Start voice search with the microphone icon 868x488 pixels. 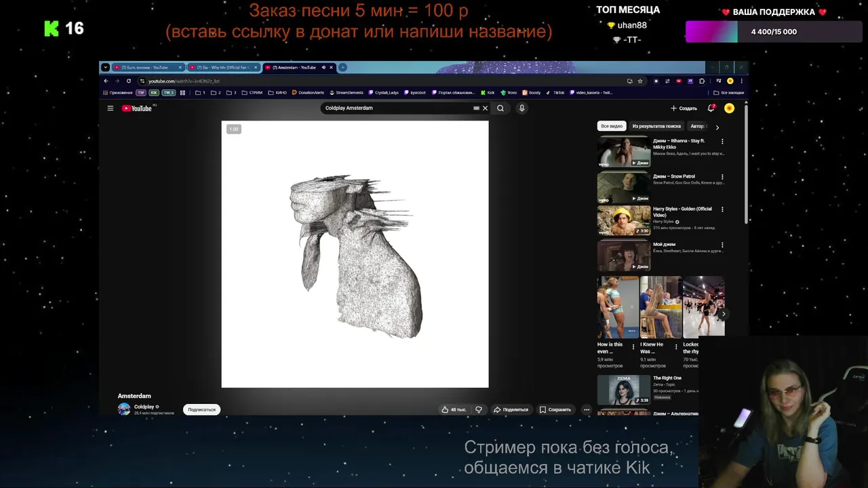[x=521, y=108]
